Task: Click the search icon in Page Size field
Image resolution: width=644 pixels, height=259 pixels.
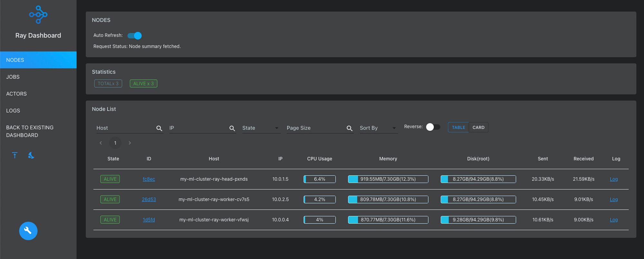Action: (349, 128)
